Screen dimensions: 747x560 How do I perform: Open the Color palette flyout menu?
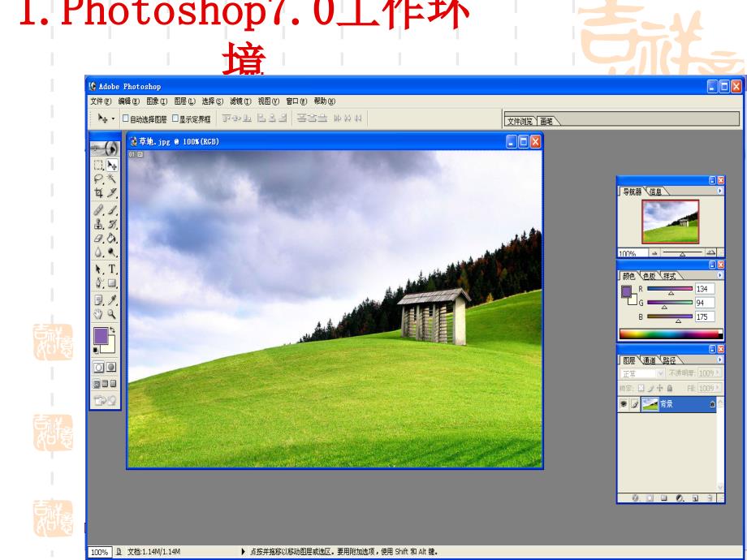(720, 275)
